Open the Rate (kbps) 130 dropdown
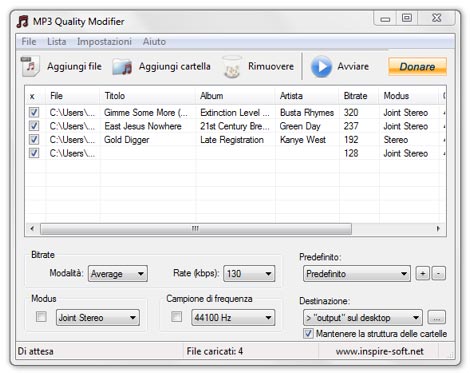This screenshot has height=373, width=470. pyautogui.click(x=249, y=274)
